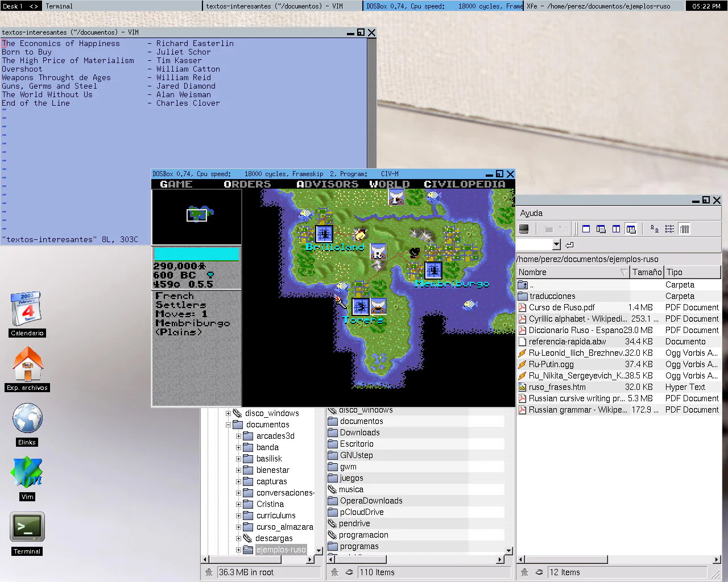Click the small icons list view button
This screenshot has width=728, height=582.
(x=669, y=229)
